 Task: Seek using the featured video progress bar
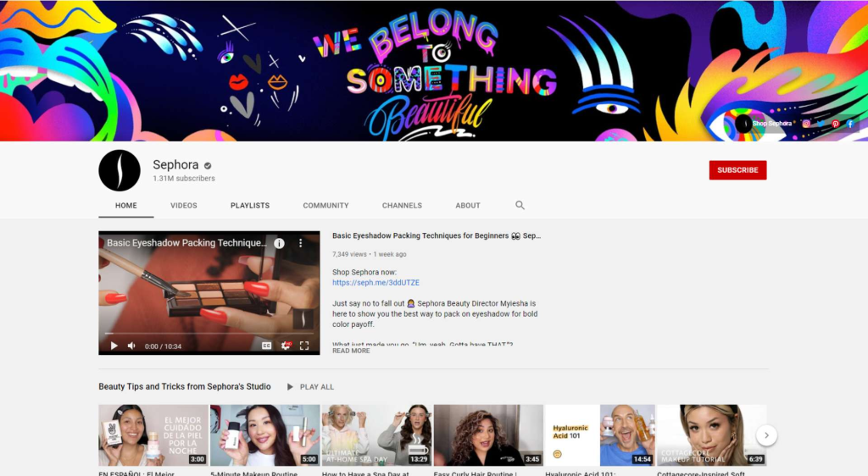pyautogui.click(x=209, y=334)
